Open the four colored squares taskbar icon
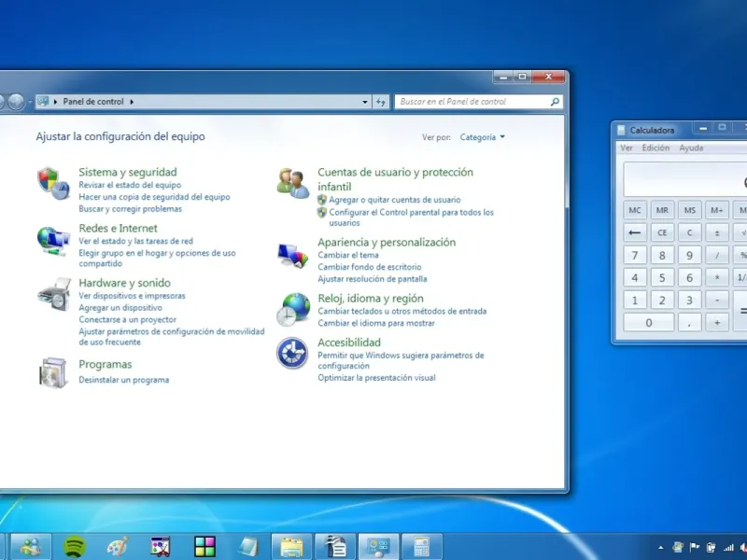 pos(204,547)
